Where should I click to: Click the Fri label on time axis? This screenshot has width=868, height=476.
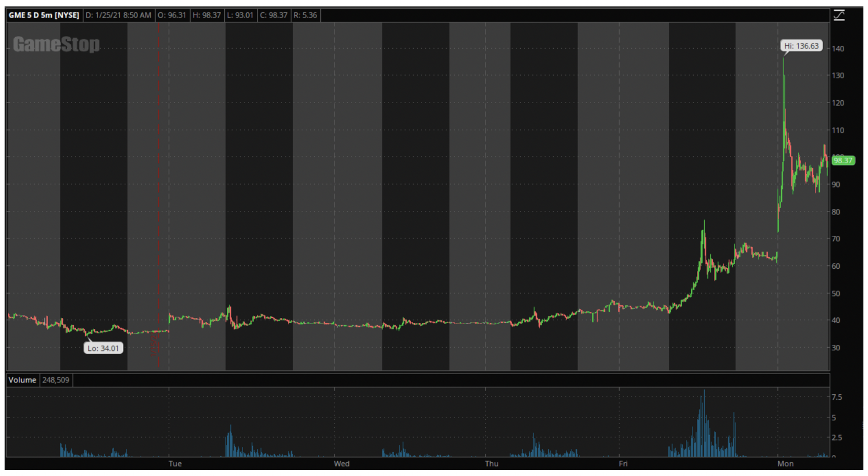[x=623, y=464]
